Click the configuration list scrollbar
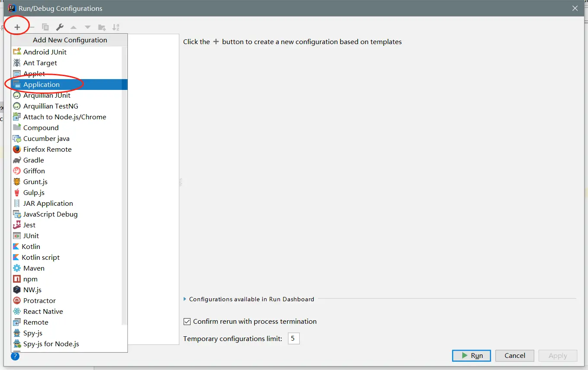Screen dimensions: 588x370 [124, 185]
